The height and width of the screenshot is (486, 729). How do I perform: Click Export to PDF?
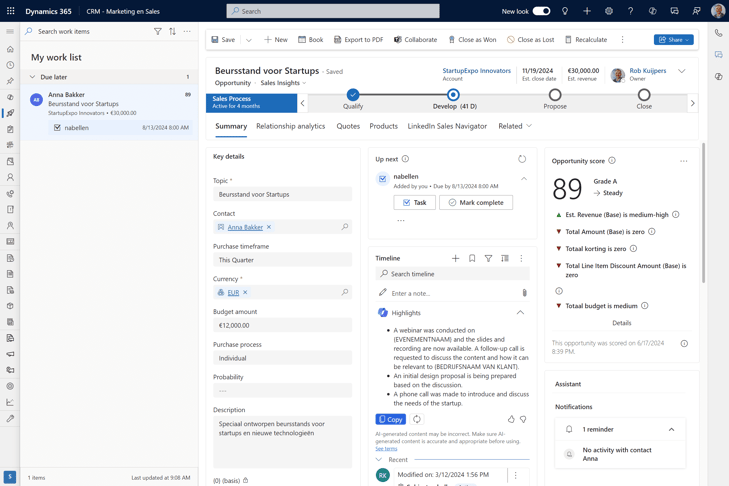click(358, 40)
